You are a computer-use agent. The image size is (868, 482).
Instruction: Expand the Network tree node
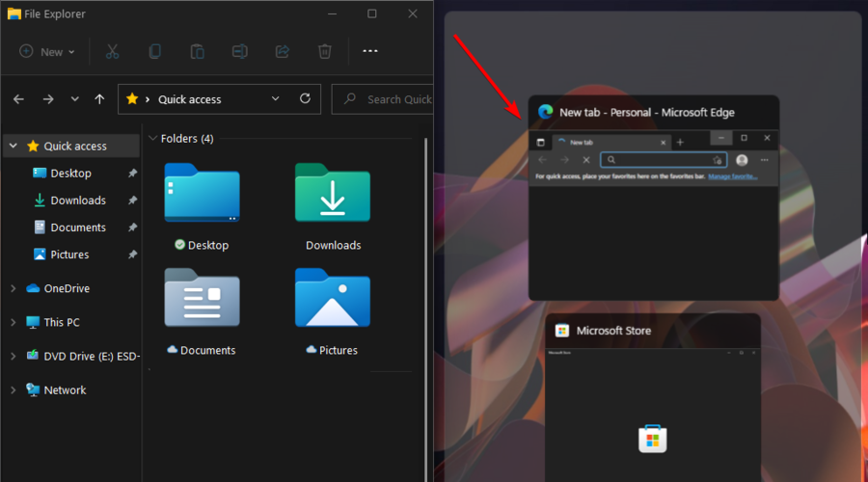coord(13,390)
